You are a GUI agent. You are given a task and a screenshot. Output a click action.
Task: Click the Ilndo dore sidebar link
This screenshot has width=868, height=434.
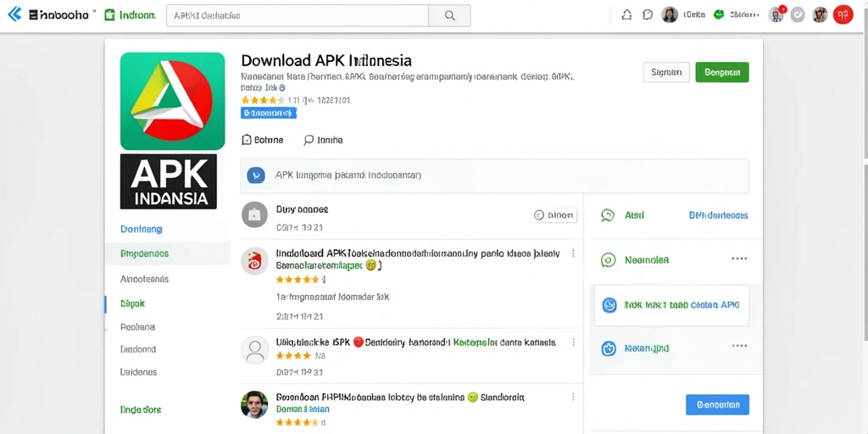[x=141, y=409]
